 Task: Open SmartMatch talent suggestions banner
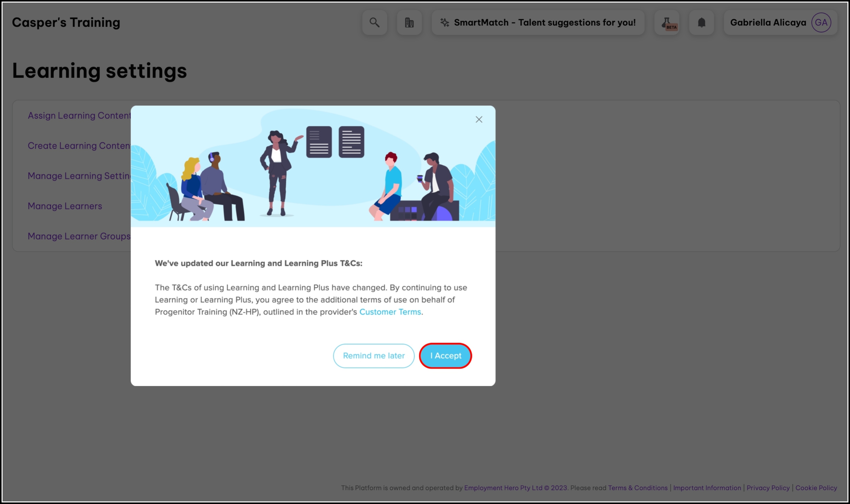(544, 22)
